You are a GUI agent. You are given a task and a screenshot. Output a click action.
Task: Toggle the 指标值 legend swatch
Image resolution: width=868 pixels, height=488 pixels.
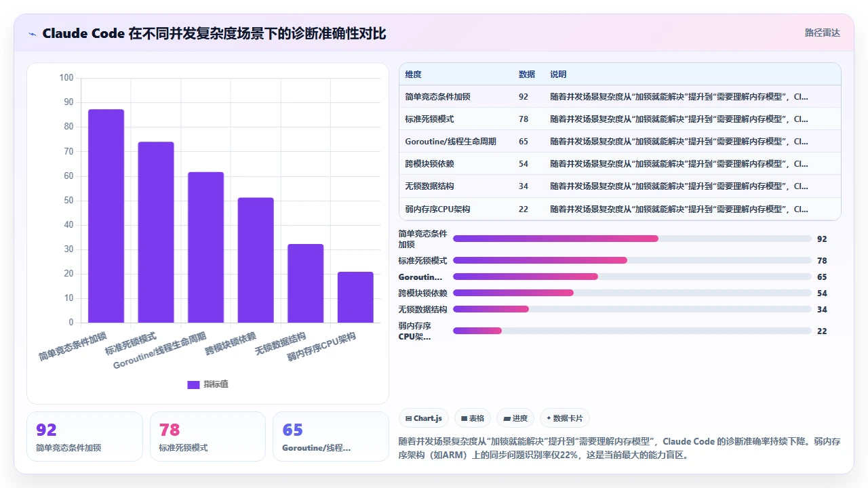tap(193, 384)
